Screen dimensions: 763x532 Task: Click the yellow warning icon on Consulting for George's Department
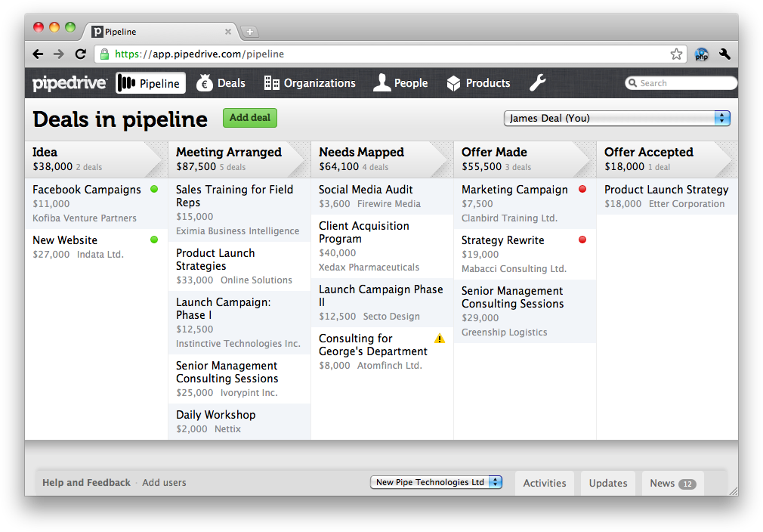440,339
